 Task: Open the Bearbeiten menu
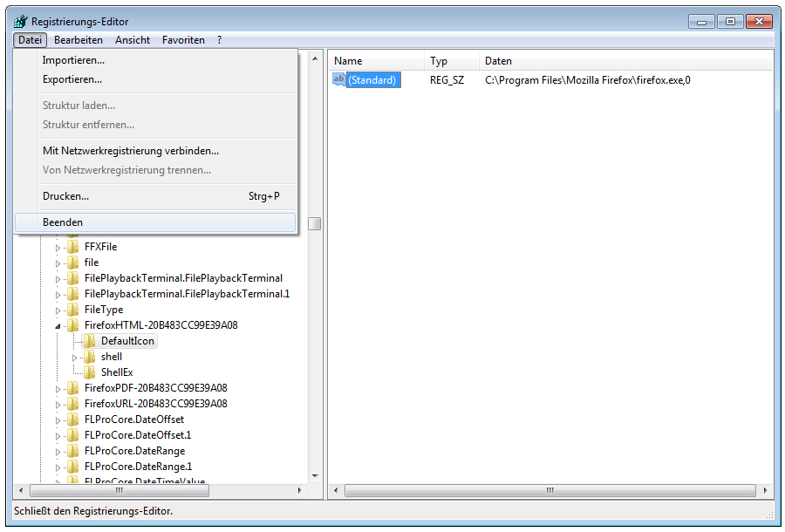78,40
